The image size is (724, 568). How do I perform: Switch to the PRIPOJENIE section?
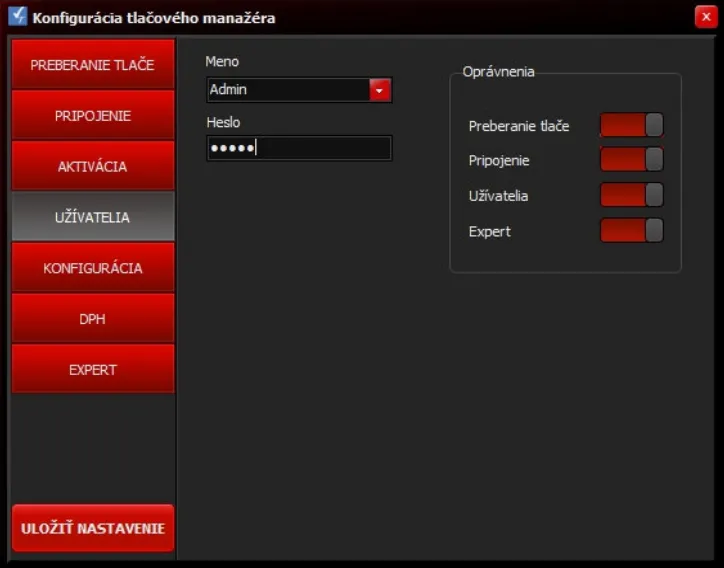93,115
